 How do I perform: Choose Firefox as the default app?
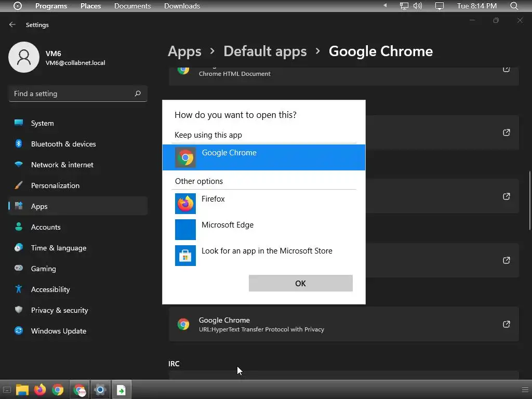coord(263,204)
